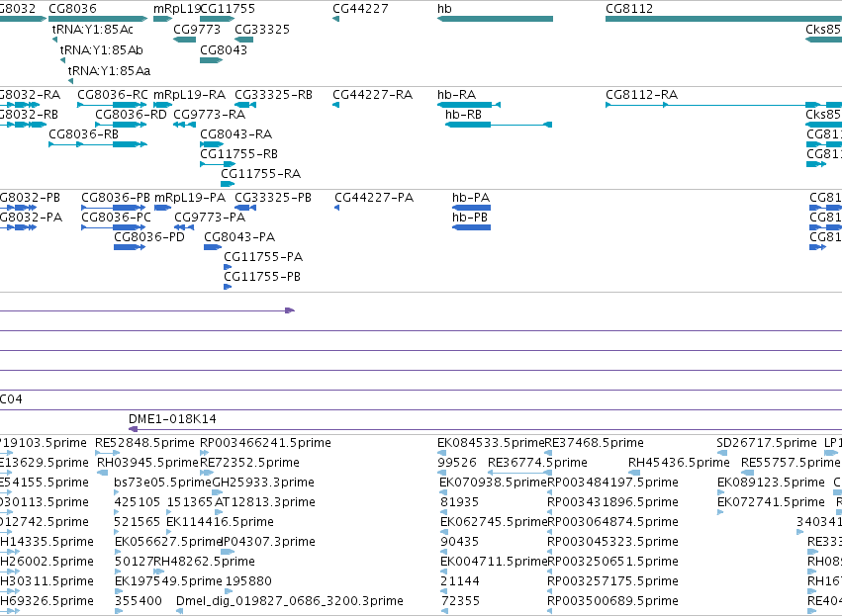
Task: Click protein CG11755-PA
Action: pos(263,257)
